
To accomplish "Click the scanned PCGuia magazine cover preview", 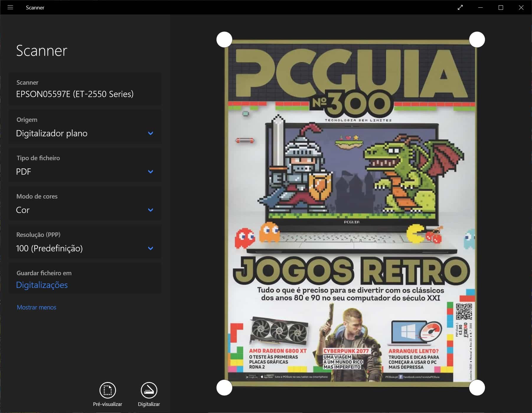I will (x=351, y=212).
